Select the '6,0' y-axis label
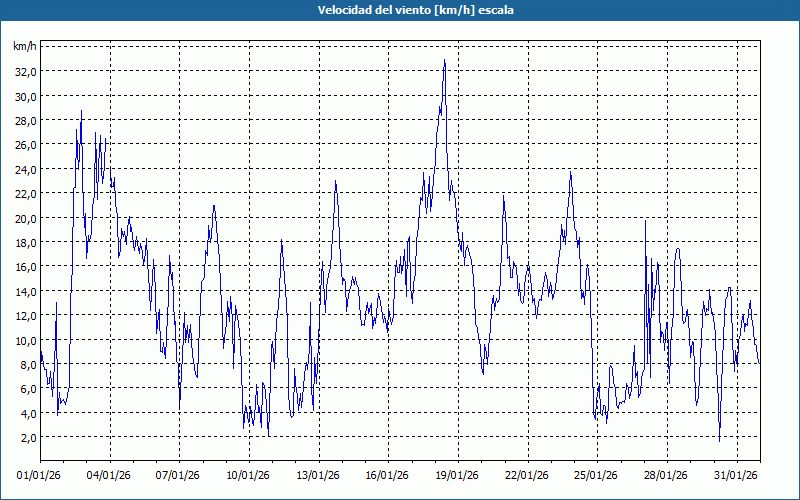Image resolution: width=800 pixels, height=500 pixels. (28, 389)
